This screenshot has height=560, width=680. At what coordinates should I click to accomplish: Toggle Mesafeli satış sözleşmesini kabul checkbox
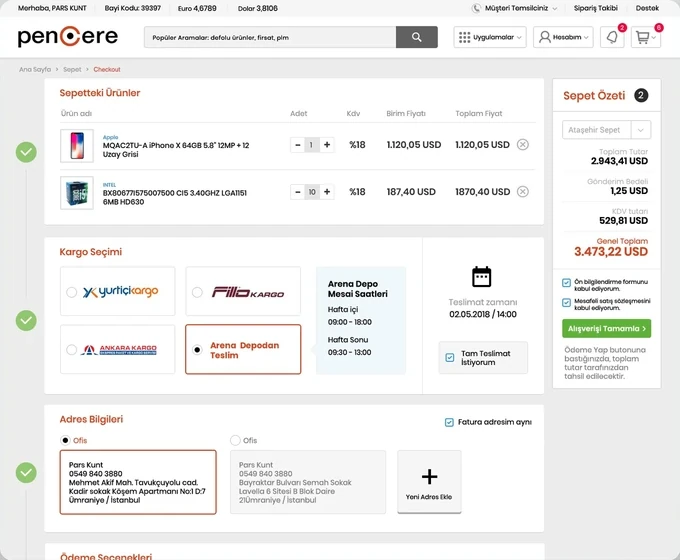click(x=566, y=302)
